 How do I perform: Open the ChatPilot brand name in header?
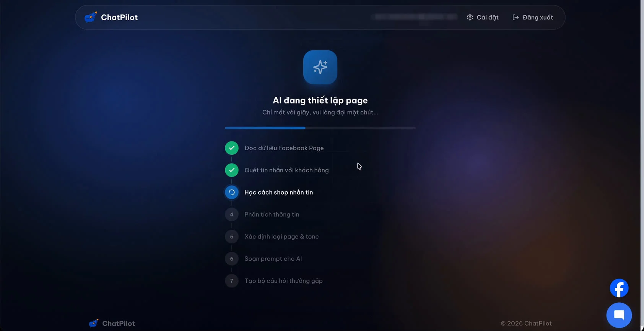pyautogui.click(x=119, y=17)
